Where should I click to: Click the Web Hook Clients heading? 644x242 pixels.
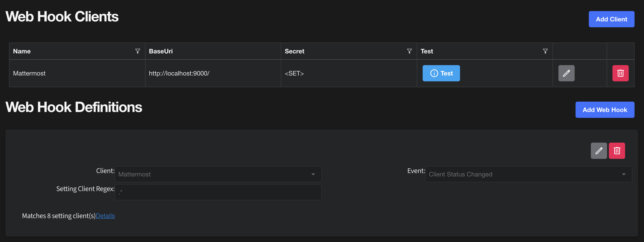[62, 16]
